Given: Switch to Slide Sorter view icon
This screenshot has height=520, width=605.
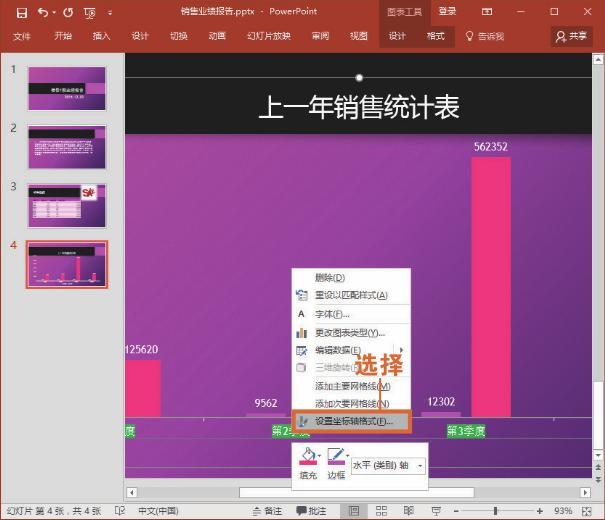Looking at the screenshot, I should click(x=381, y=511).
